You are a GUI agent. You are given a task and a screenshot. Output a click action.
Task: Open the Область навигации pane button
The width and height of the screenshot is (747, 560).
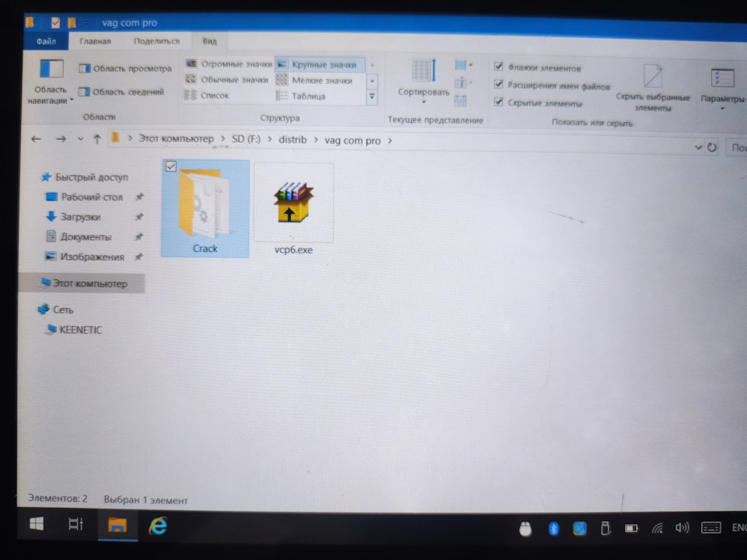[50, 81]
